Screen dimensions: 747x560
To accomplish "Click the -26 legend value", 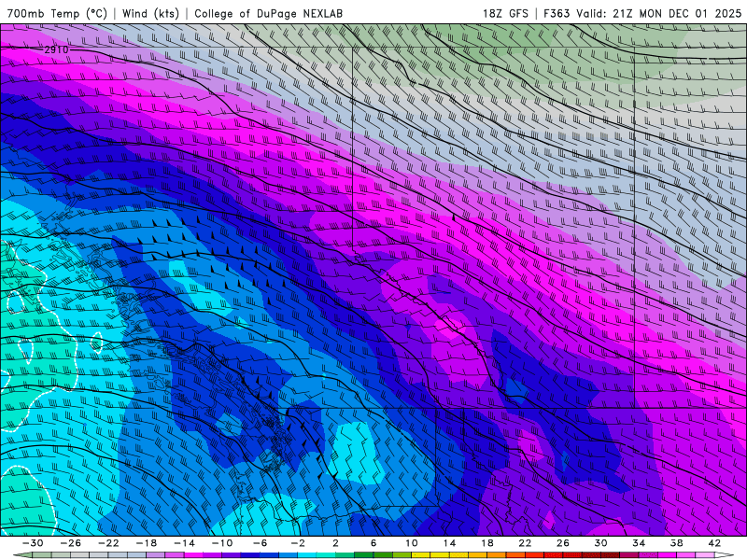I will 71,543.
